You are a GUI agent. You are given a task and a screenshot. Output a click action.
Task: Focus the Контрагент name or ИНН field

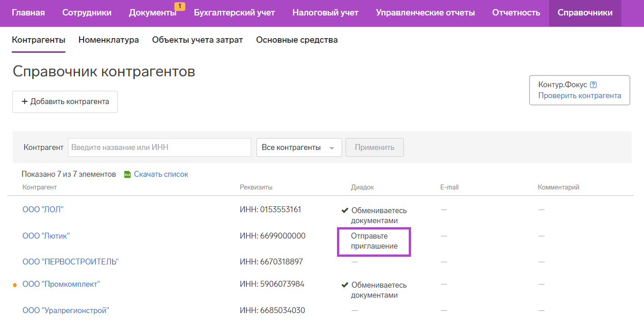(x=159, y=148)
